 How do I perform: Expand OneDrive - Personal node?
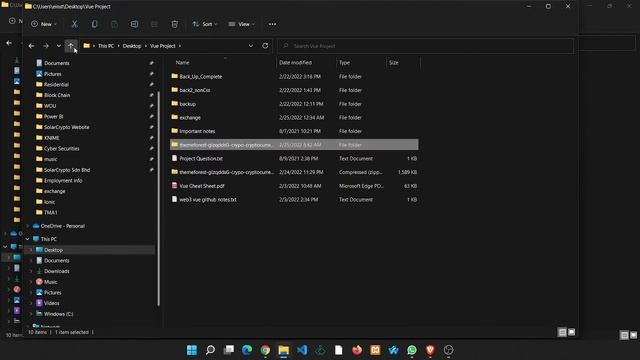28,226
